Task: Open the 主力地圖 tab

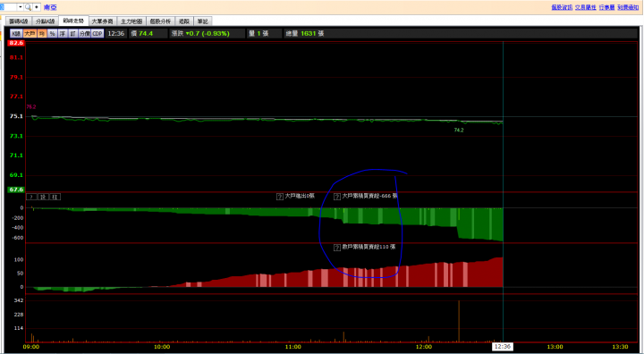Action: 131,21
